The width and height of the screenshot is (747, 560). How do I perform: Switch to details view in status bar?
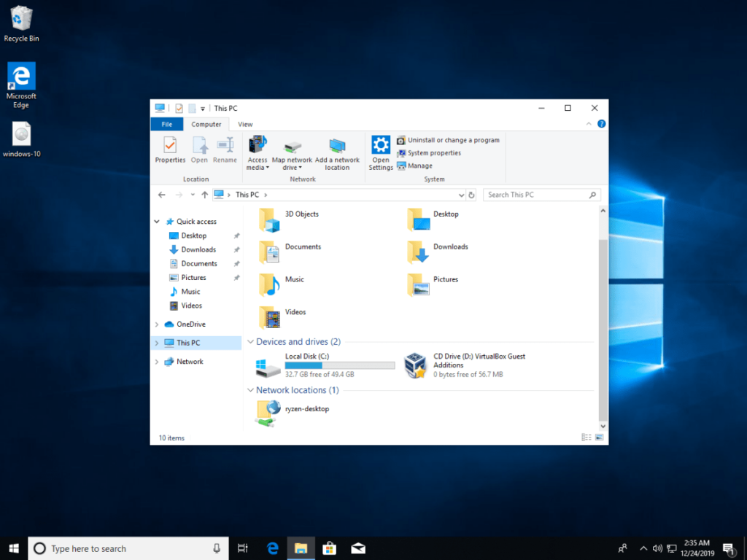[x=586, y=437]
